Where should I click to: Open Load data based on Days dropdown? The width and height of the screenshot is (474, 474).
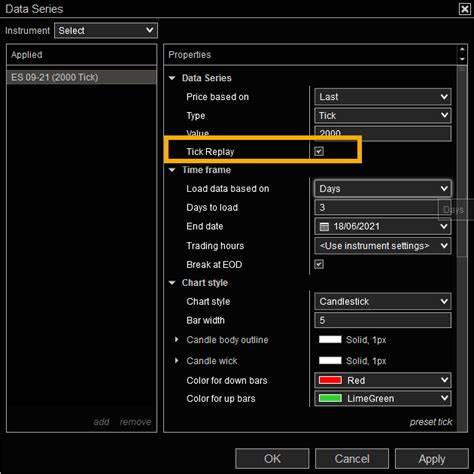tap(383, 189)
